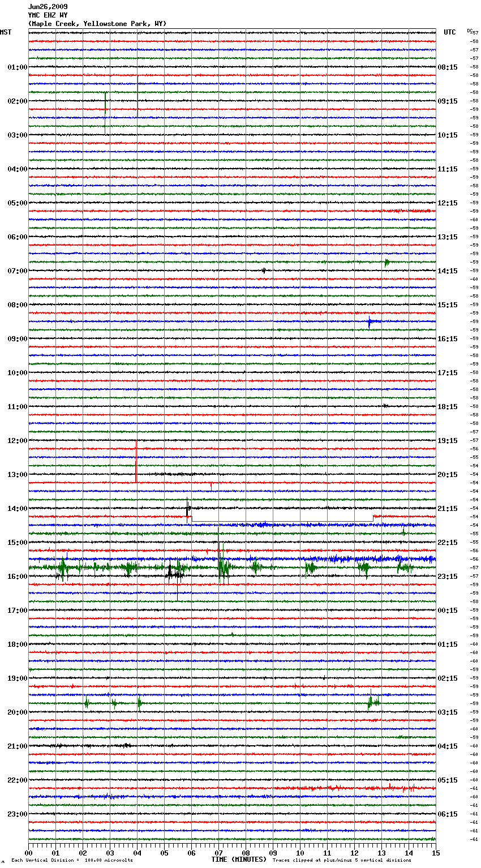Click the 03:15 UTC time label
Image resolution: width=481 pixels, height=868 pixels.
click(448, 712)
